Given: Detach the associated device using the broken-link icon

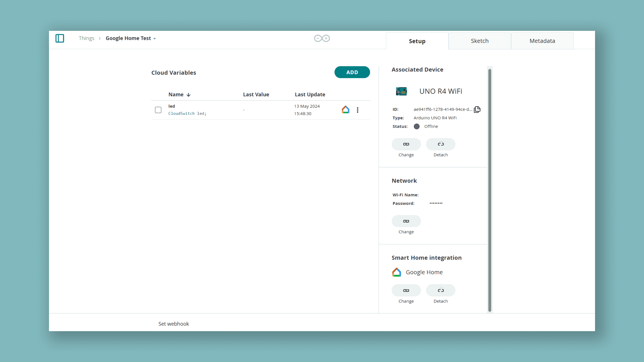Looking at the screenshot, I should pos(441,144).
